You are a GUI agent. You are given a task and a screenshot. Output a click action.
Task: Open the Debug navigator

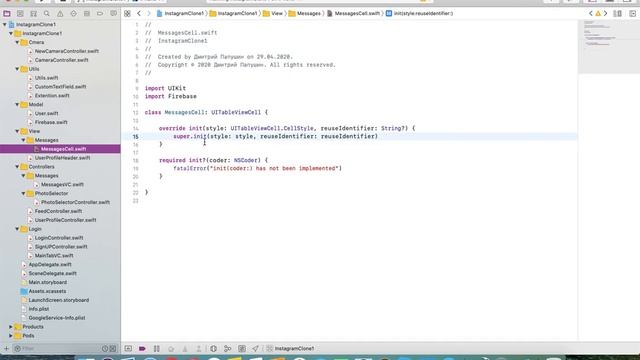click(87, 13)
